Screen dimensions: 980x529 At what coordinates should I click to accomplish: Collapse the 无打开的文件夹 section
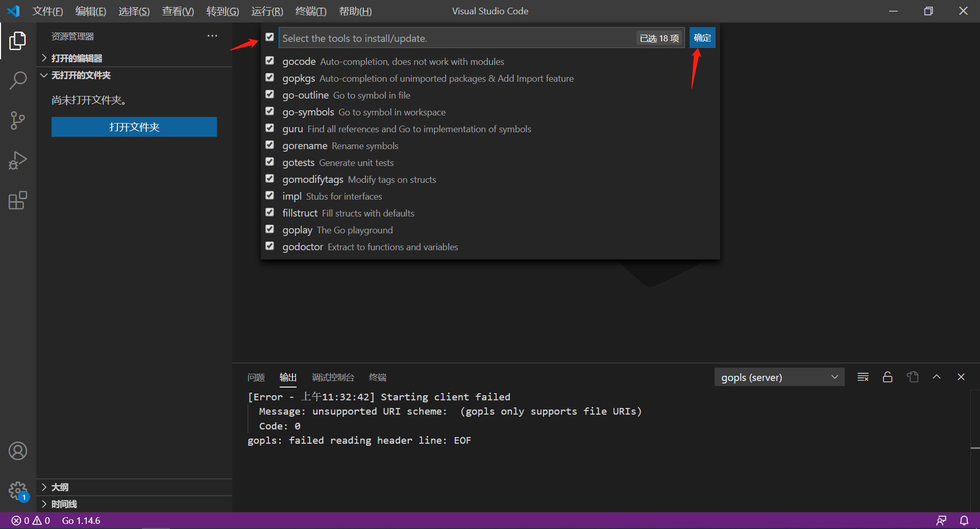[135, 75]
